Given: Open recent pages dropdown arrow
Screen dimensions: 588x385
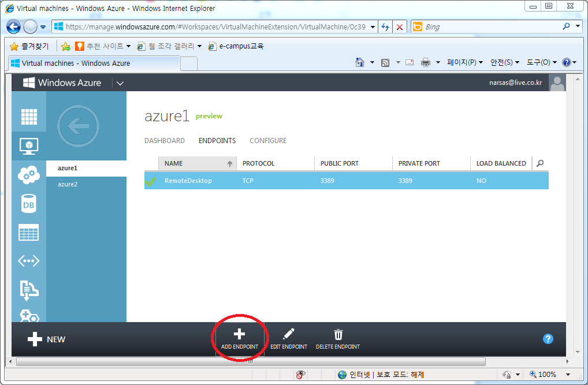Looking at the screenshot, I should 43,27.
